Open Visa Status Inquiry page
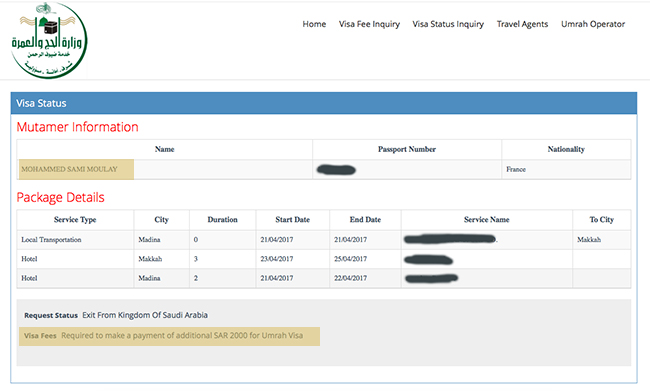 click(448, 24)
